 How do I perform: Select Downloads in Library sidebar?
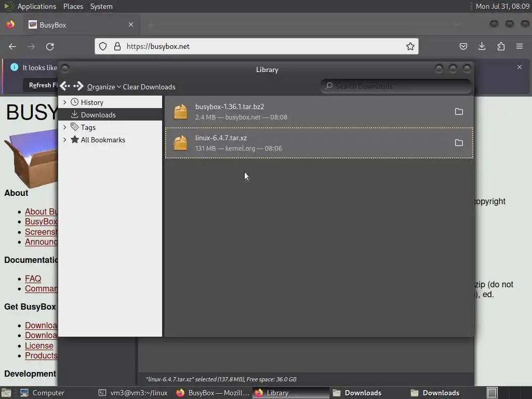110,115
